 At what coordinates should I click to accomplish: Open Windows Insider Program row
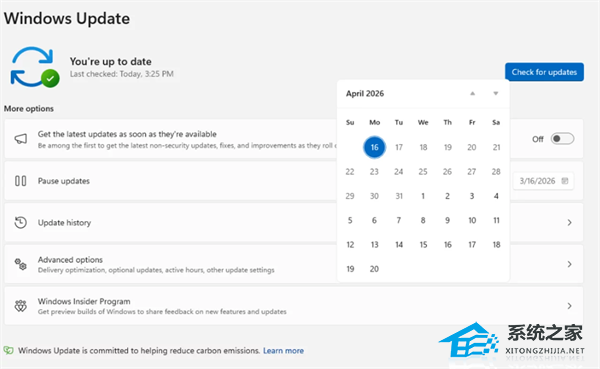[293, 306]
